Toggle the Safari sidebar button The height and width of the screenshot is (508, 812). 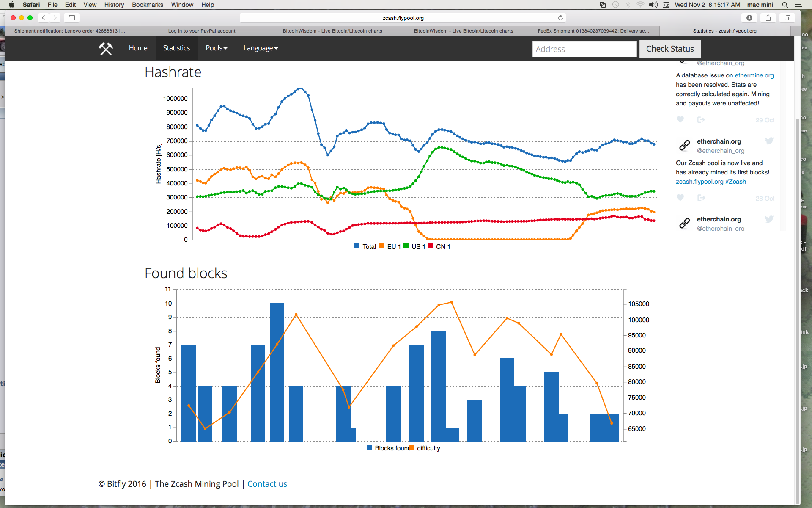[x=72, y=18]
